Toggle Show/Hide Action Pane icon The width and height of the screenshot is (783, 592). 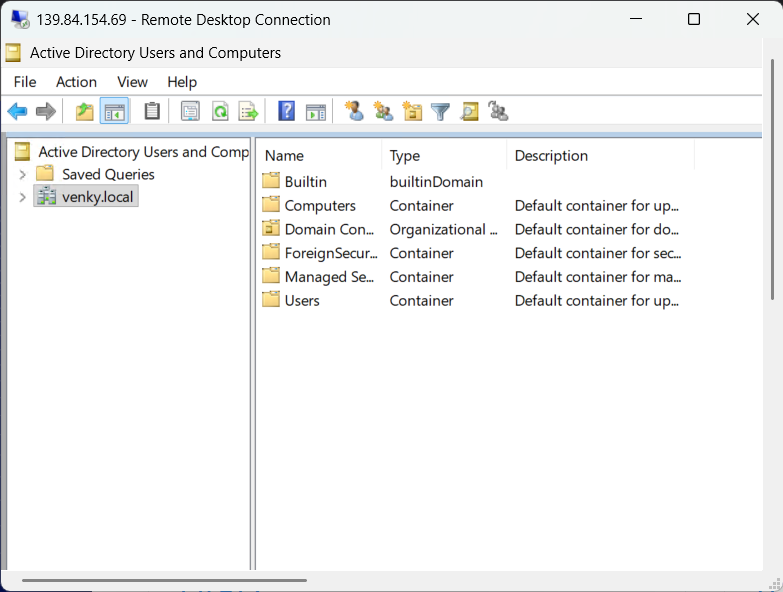[316, 112]
